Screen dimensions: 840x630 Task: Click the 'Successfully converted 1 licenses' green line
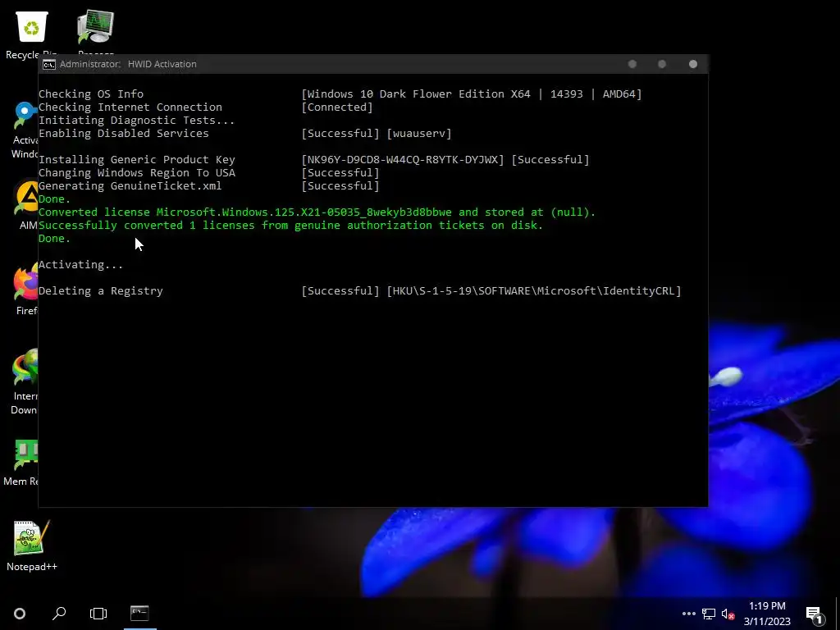pos(291,226)
